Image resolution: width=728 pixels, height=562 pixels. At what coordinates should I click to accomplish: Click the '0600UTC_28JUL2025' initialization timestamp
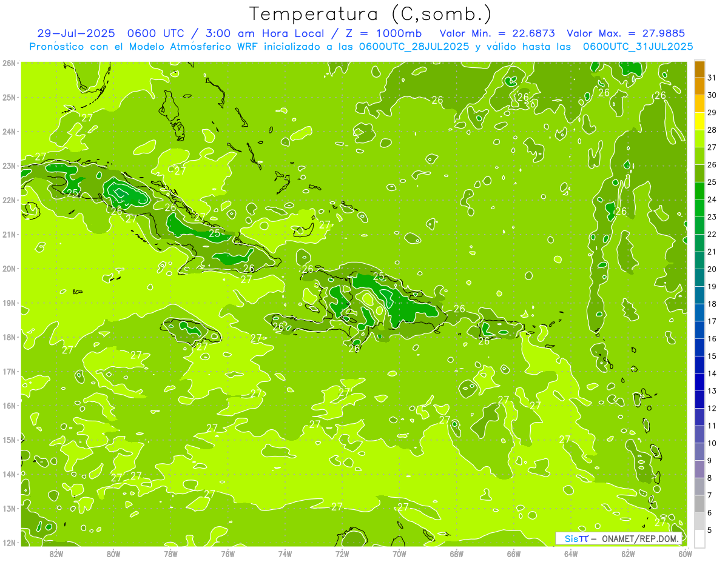pyautogui.click(x=414, y=46)
